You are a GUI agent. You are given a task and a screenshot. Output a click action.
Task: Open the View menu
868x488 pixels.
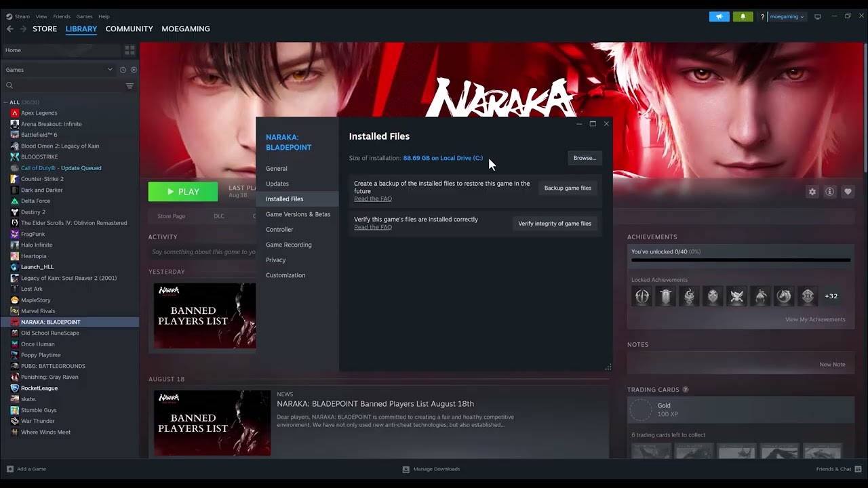[41, 16]
